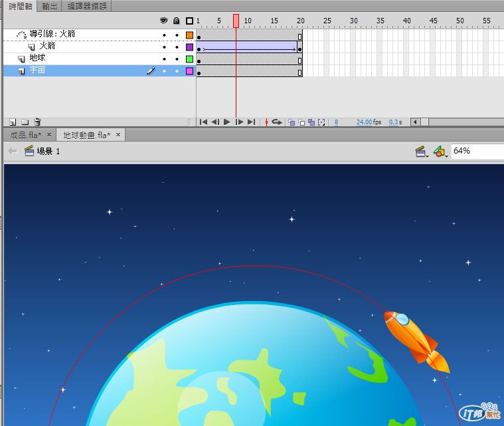Toggle visibility of all layers eye icon
Viewport: 504px width, 426px height.
pos(164,21)
